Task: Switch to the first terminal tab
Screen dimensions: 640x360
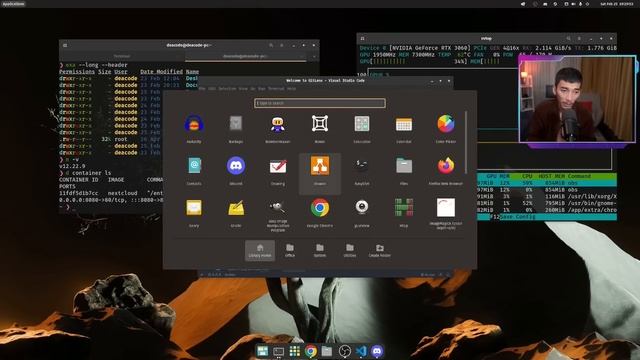Action: click(122, 56)
